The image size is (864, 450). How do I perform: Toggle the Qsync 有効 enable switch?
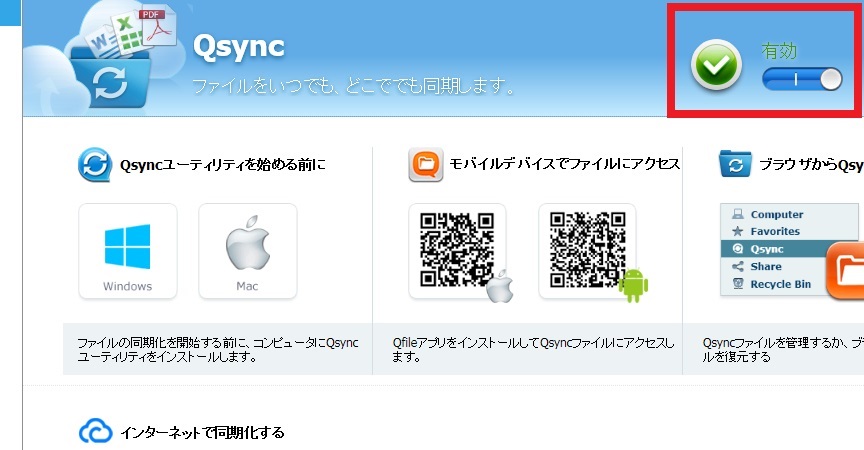point(802,79)
